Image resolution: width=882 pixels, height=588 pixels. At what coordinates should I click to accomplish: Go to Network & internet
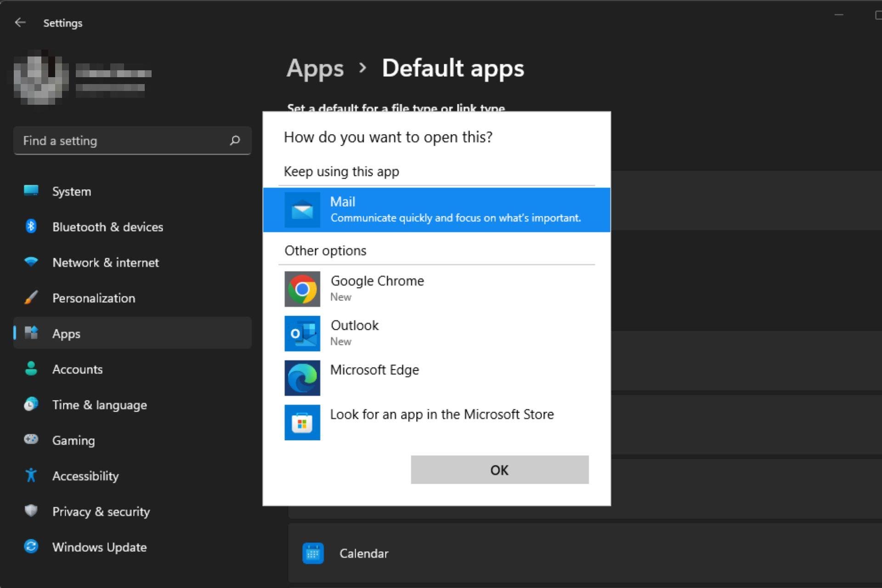(132, 262)
